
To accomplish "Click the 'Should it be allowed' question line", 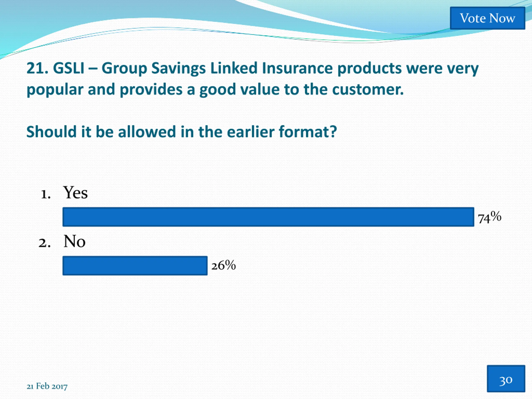I will coord(182,132).
